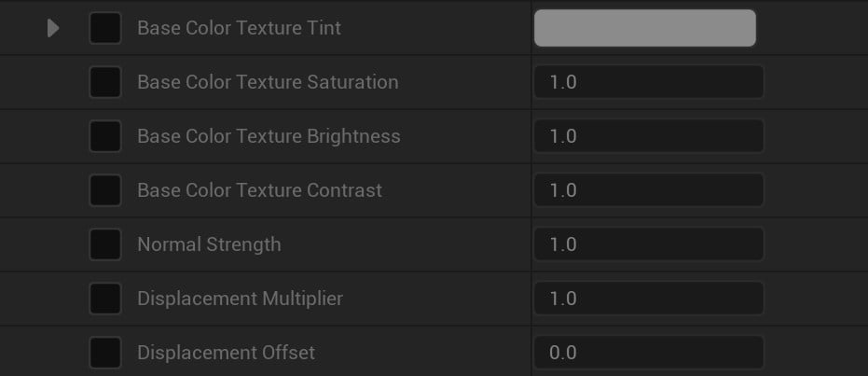Click the Normal Strength value field
Image resolution: width=868 pixels, height=376 pixels.
coord(648,244)
